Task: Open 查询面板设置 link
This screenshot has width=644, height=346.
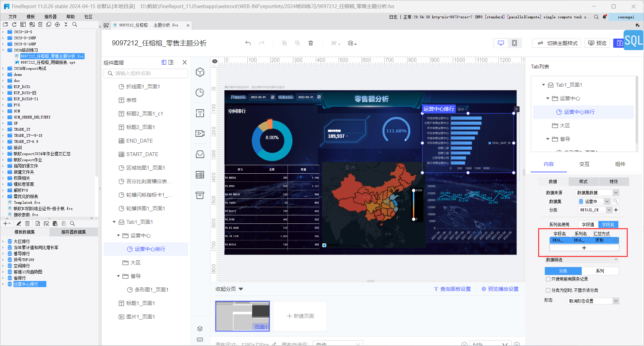Action: [x=453, y=289]
